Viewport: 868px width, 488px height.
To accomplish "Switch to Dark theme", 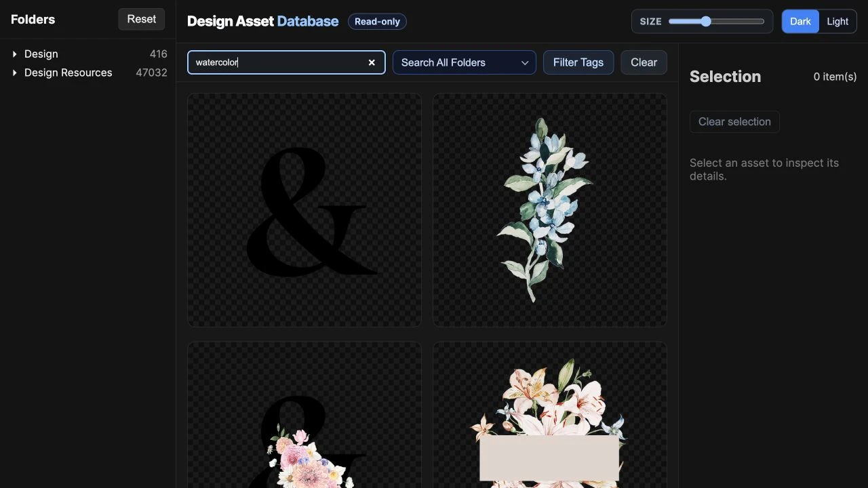I will 800,21.
